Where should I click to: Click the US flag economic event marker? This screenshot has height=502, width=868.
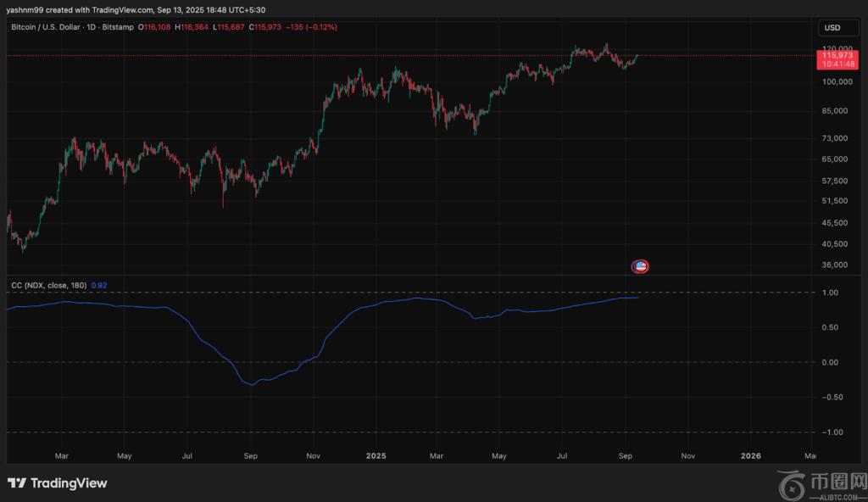point(640,266)
